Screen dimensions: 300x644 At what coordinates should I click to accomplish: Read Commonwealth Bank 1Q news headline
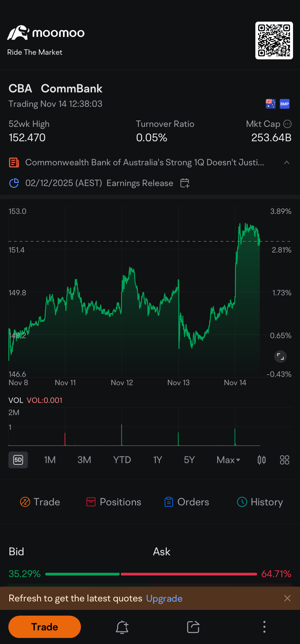tap(145, 162)
